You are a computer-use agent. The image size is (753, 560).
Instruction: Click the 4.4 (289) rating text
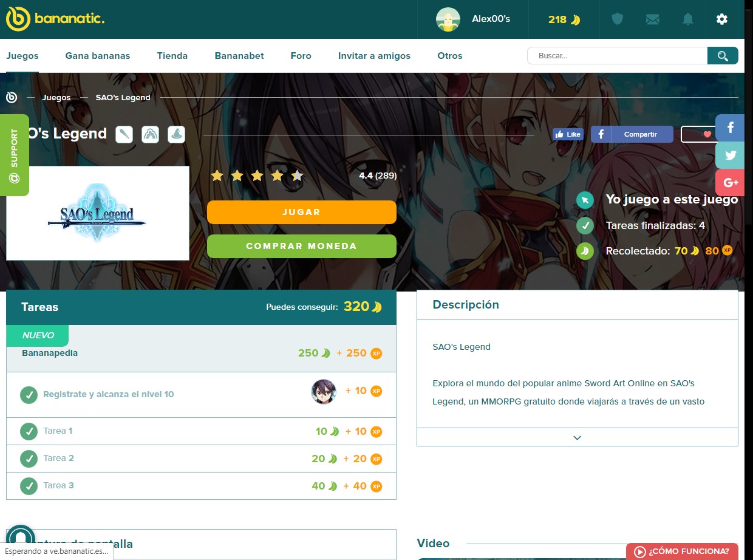pos(378,176)
